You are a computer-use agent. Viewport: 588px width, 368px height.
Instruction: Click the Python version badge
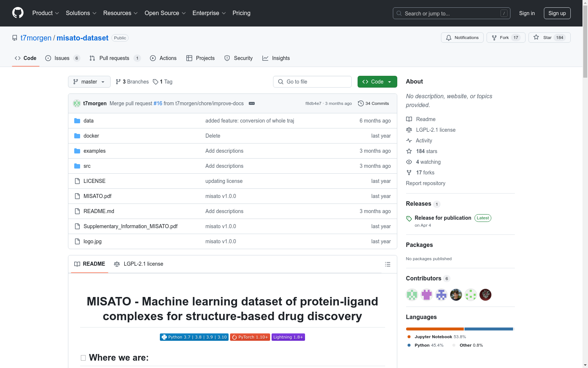tap(194, 337)
